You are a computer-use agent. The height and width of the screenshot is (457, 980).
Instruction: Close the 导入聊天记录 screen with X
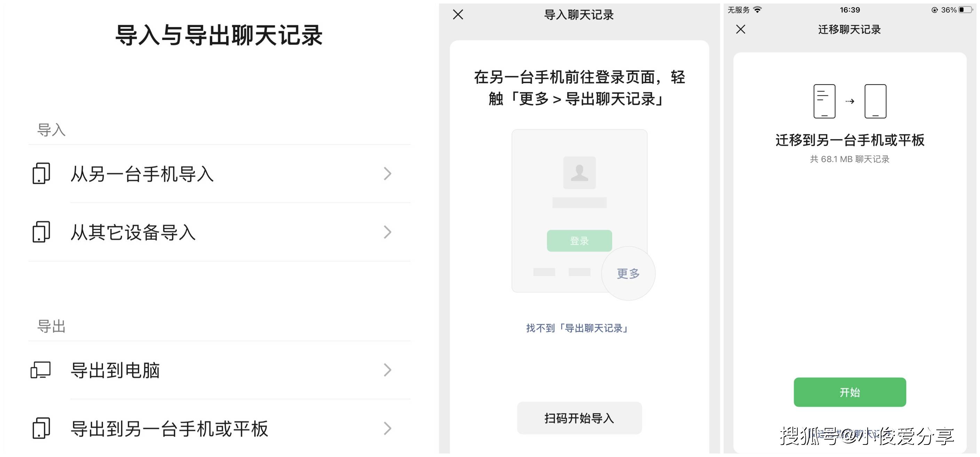coord(458,15)
